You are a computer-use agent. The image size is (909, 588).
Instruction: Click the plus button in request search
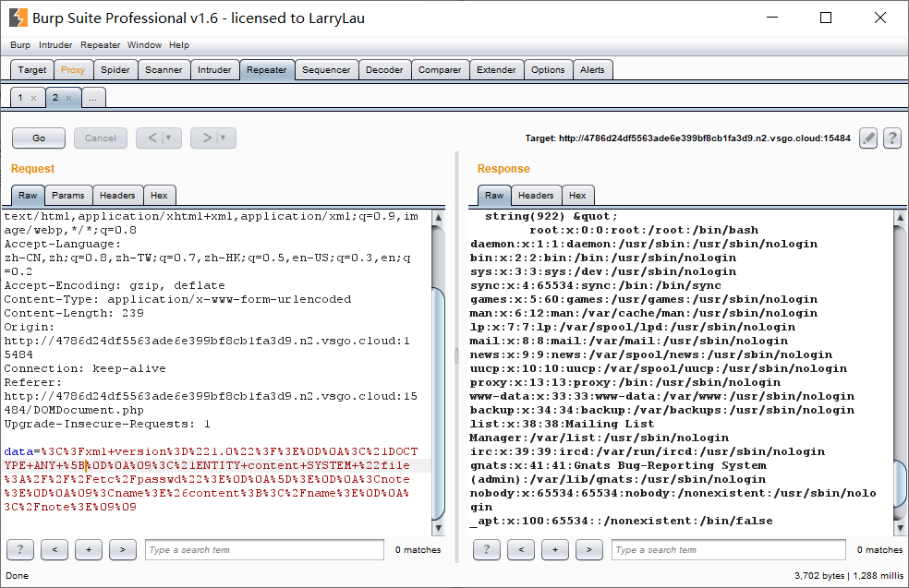(x=89, y=549)
